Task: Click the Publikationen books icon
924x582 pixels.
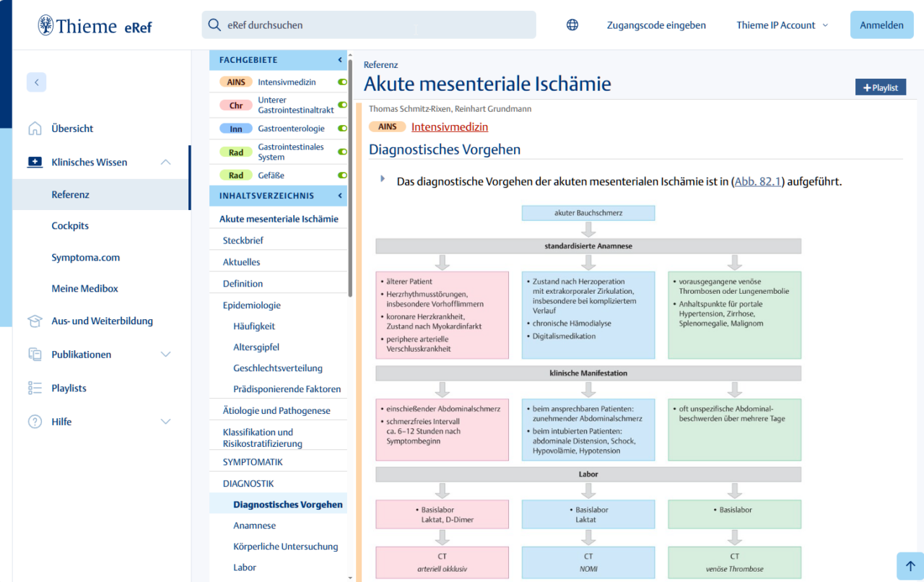Action: [35, 354]
